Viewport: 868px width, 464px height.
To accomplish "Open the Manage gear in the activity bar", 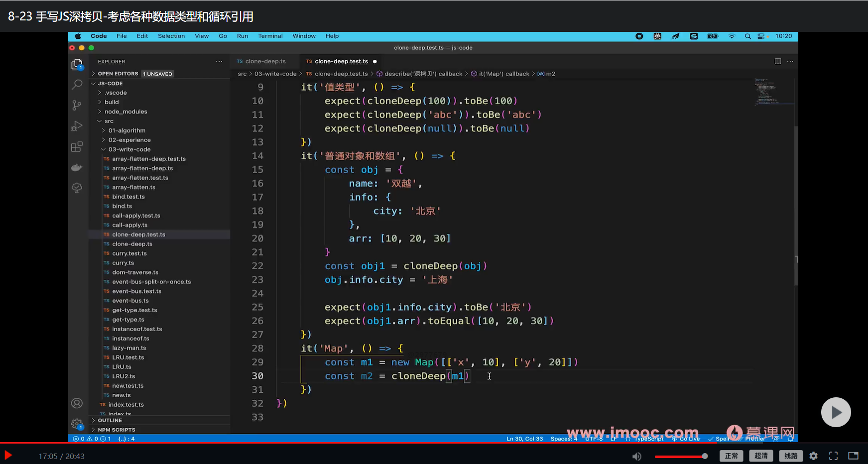I will click(77, 424).
